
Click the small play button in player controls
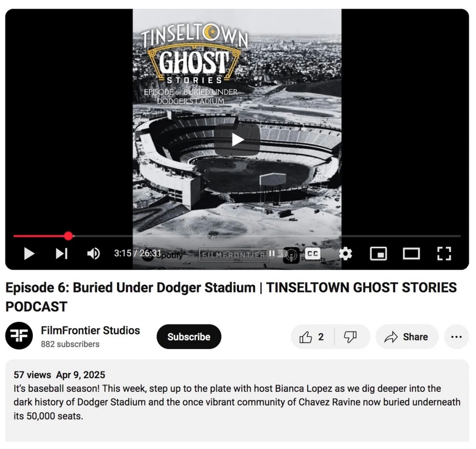tap(29, 254)
